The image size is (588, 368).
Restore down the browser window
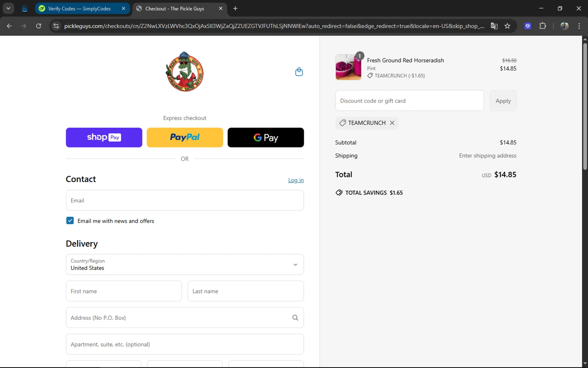(x=560, y=9)
